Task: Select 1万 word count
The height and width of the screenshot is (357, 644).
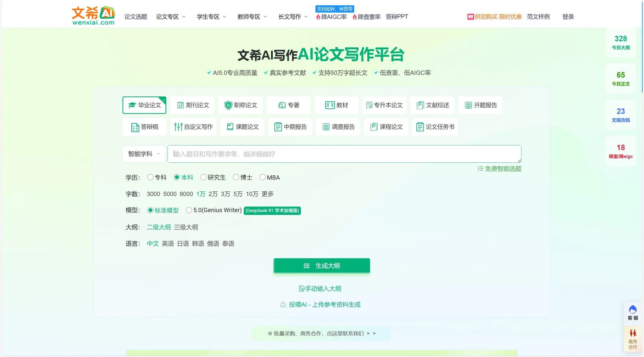Action: (x=201, y=194)
